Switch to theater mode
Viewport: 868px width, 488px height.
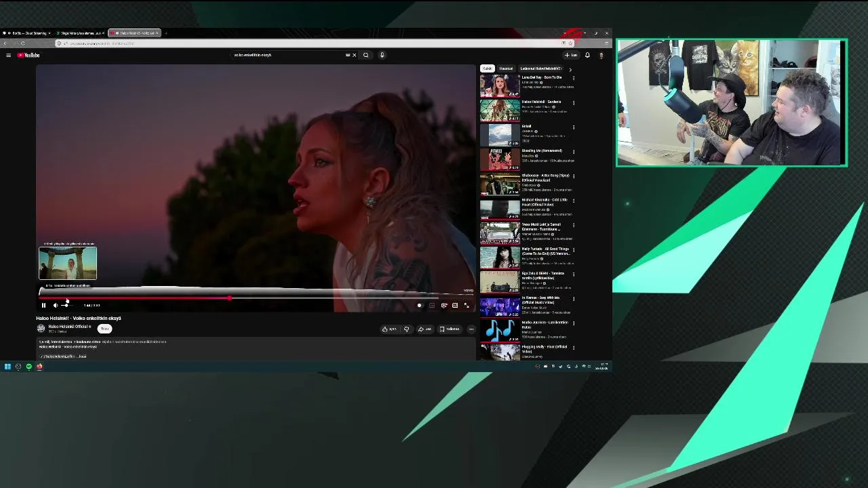click(455, 305)
